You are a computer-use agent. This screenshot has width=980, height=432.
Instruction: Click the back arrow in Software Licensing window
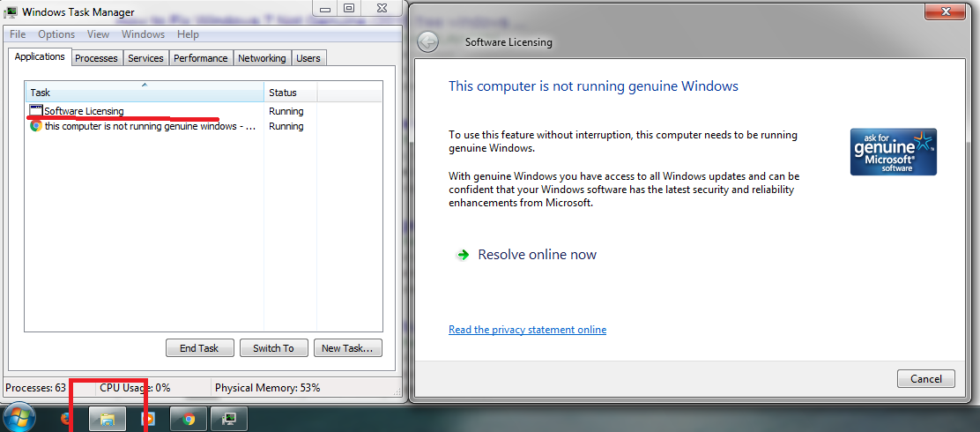[x=427, y=42]
